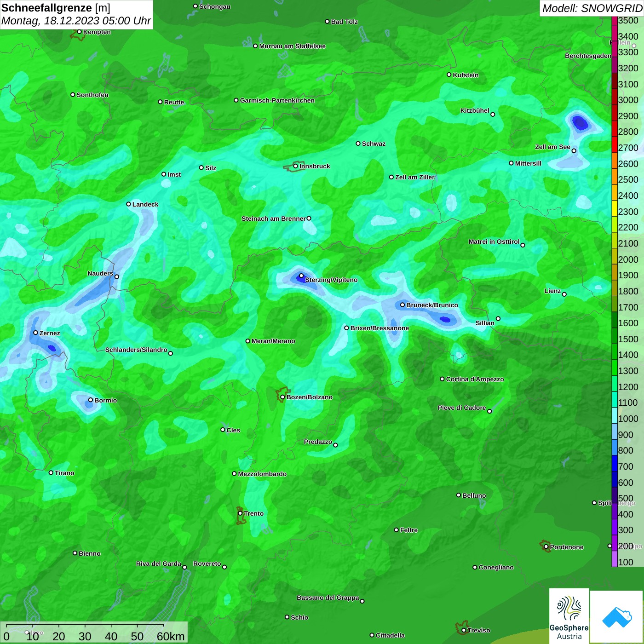
Task: Select the Kufstein marker dot
Action: (x=449, y=75)
